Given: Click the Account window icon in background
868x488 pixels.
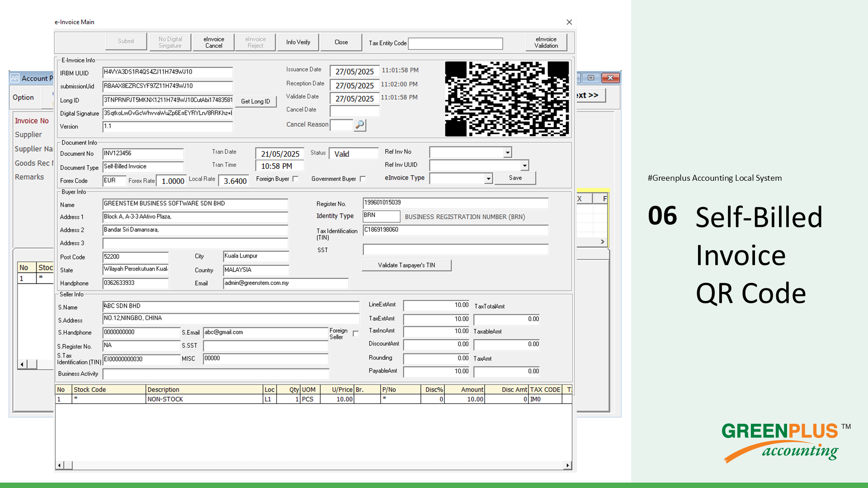Looking at the screenshot, I should [x=15, y=78].
